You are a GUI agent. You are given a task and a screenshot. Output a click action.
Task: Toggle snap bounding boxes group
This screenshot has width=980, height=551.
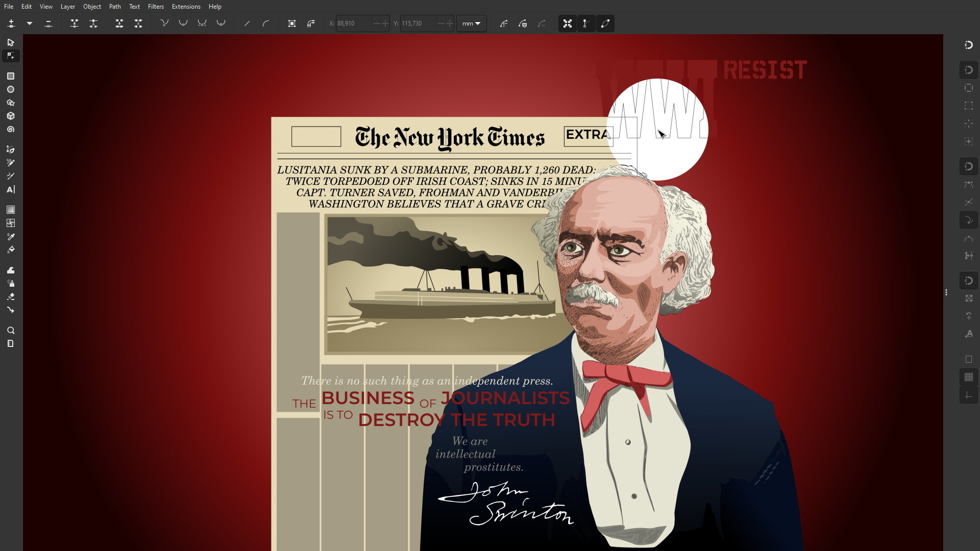pos(969,70)
